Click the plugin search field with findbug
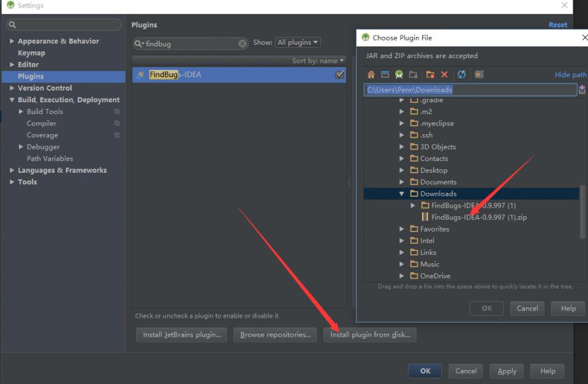 point(190,44)
